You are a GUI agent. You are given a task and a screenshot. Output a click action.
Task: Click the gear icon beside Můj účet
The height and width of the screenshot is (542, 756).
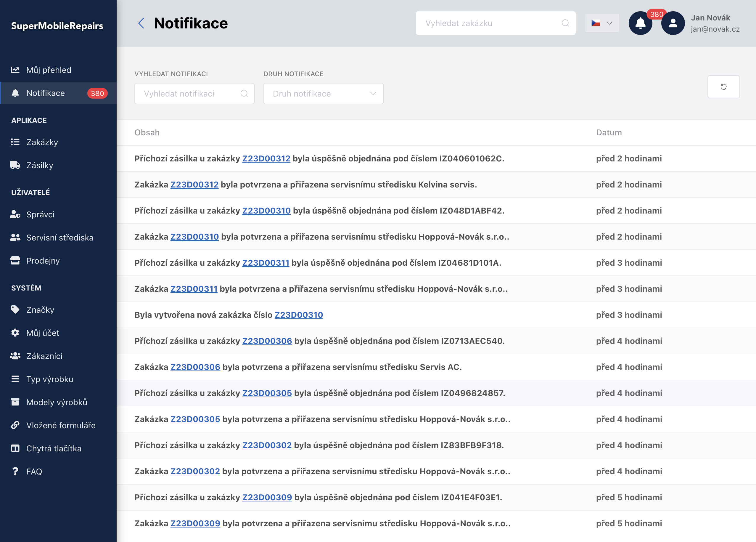pyautogui.click(x=15, y=333)
